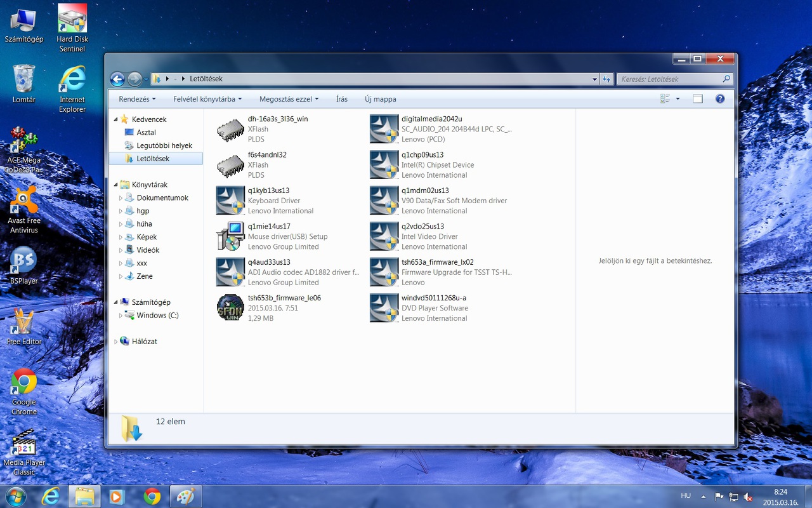Screen dimensions: 812x508
Task: Open the change view options dropdown arrow
Action: click(x=678, y=99)
